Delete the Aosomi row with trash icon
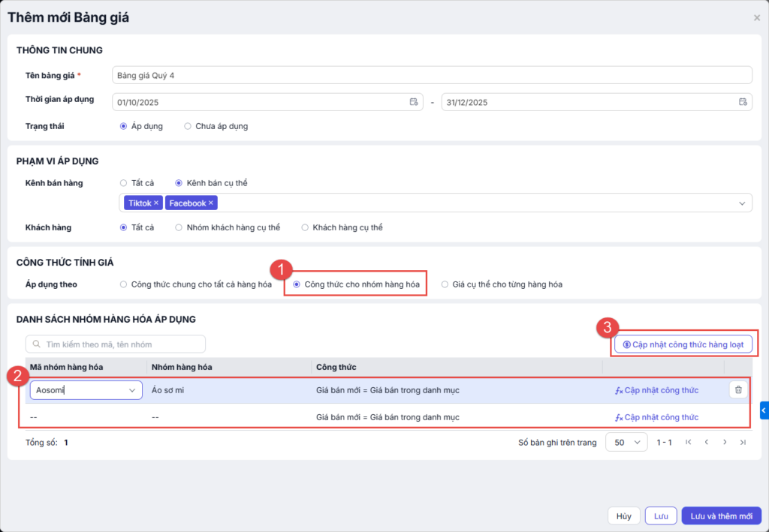 point(738,389)
